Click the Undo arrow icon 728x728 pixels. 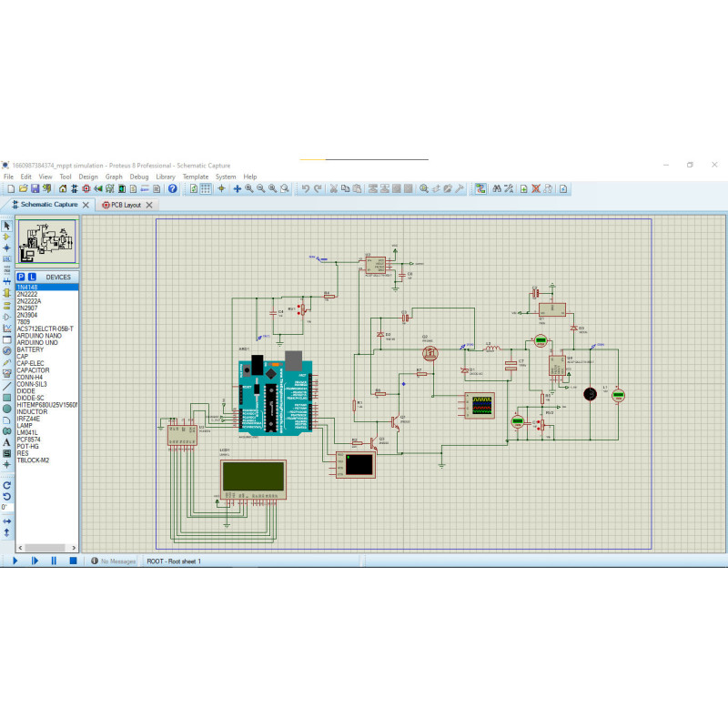[306, 188]
